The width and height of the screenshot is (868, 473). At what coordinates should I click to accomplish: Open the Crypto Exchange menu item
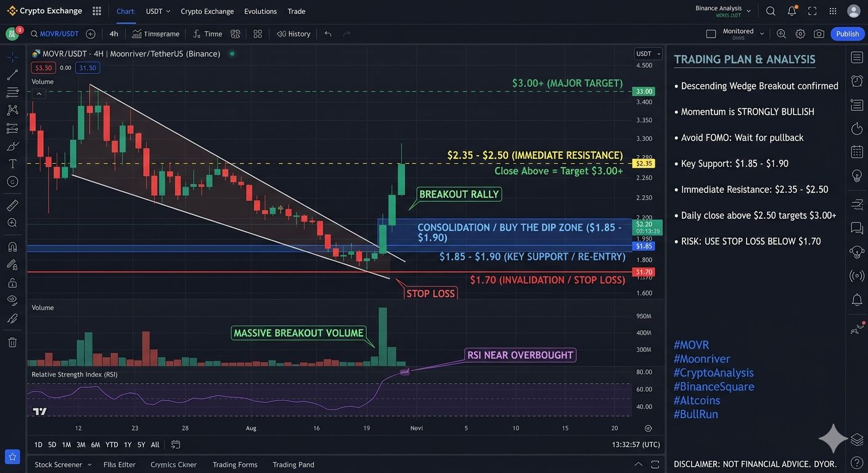pos(207,11)
